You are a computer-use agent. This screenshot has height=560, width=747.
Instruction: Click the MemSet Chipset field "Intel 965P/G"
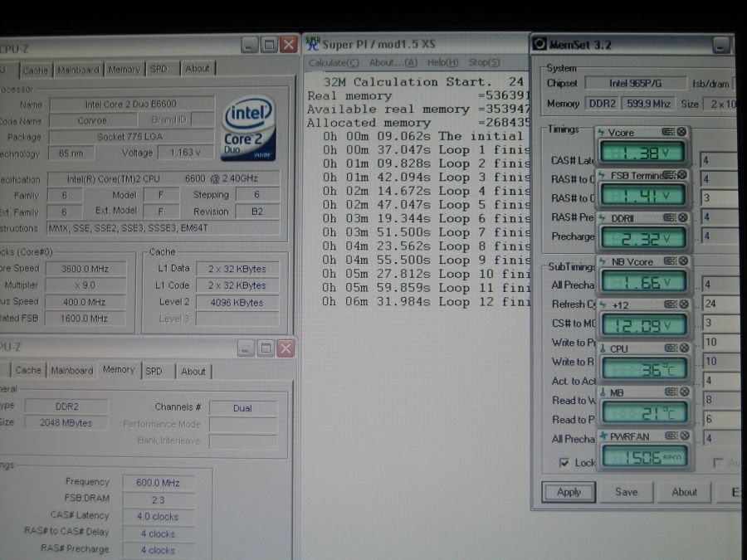(x=636, y=83)
